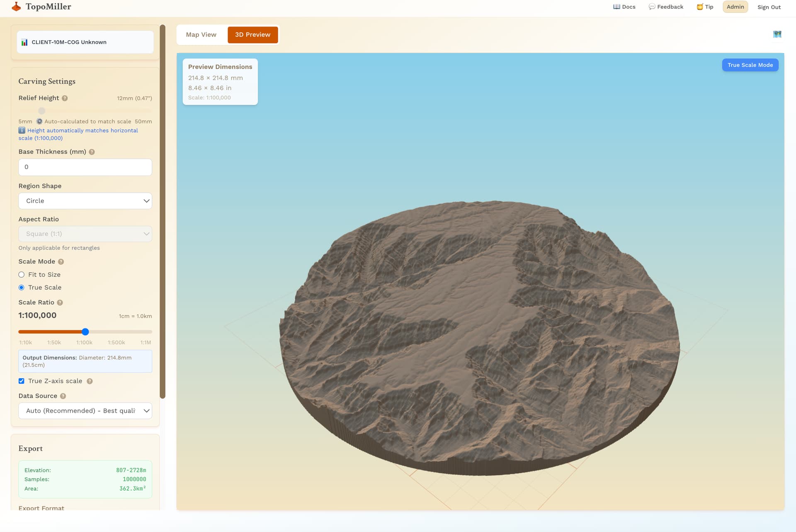Click the True Scale Mode button
Image resolution: width=796 pixels, height=532 pixels.
click(x=750, y=65)
